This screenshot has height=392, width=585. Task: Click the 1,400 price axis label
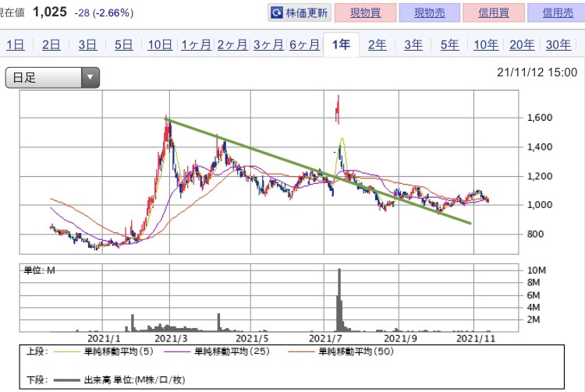pos(540,147)
